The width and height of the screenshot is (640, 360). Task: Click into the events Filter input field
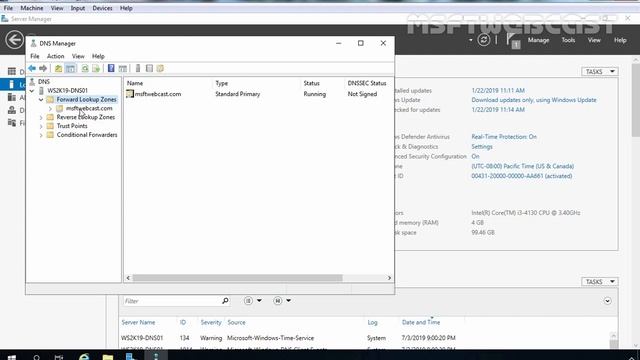click(172, 301)
